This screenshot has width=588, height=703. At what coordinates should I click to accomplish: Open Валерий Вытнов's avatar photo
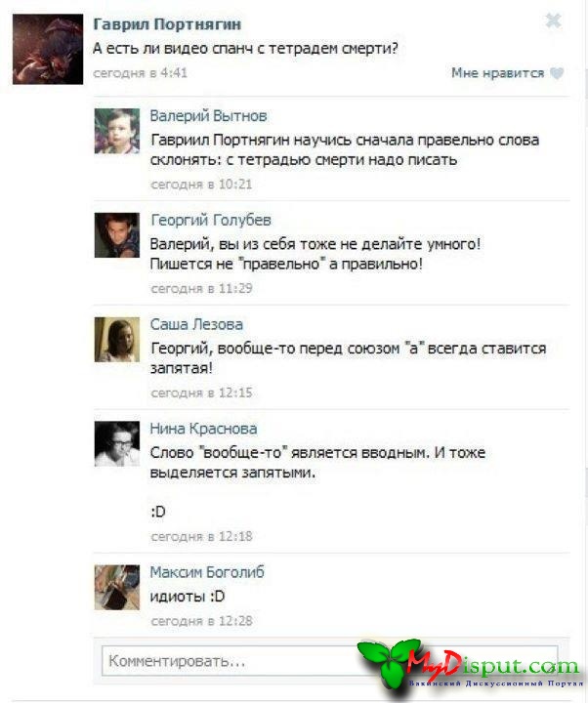click(117, 131)
